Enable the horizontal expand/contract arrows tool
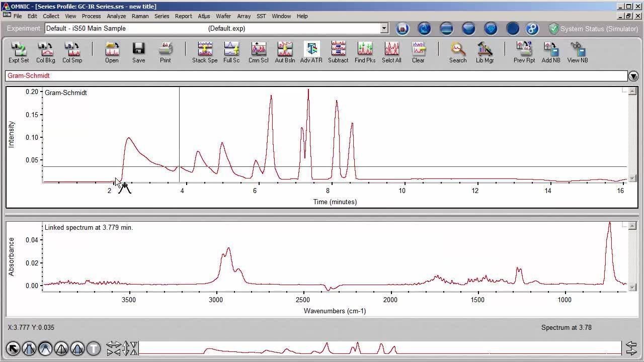 [114, 348]
